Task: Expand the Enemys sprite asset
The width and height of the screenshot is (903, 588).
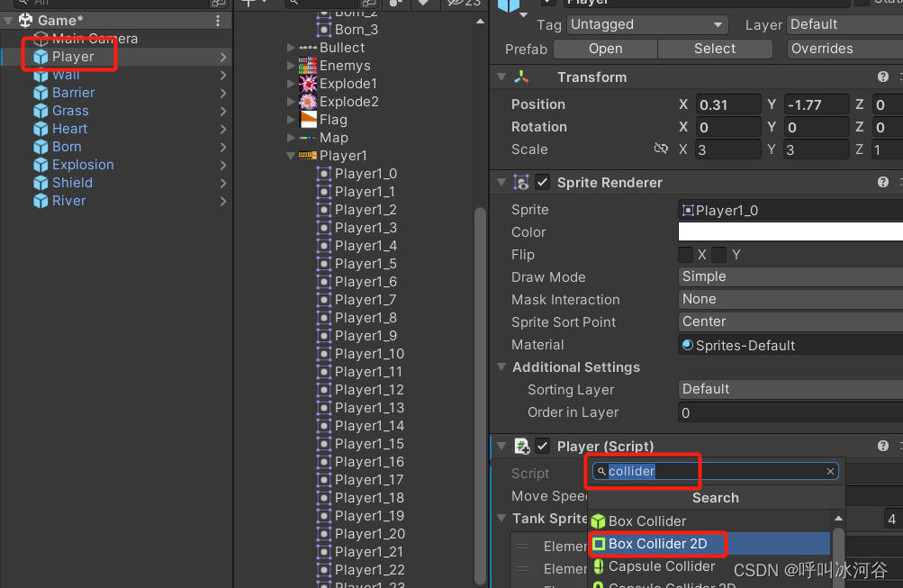Action: click(291, 66)
